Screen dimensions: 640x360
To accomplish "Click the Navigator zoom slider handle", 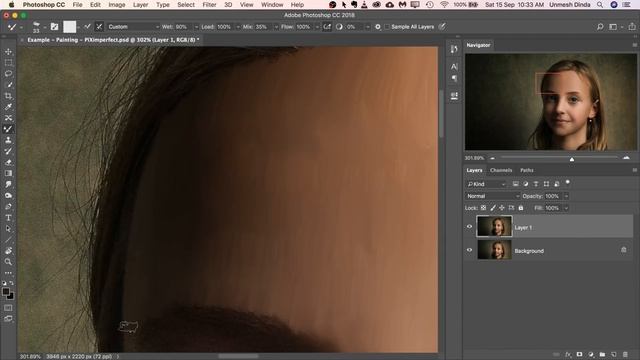I will pyautogui.click(x=572, y=159).
